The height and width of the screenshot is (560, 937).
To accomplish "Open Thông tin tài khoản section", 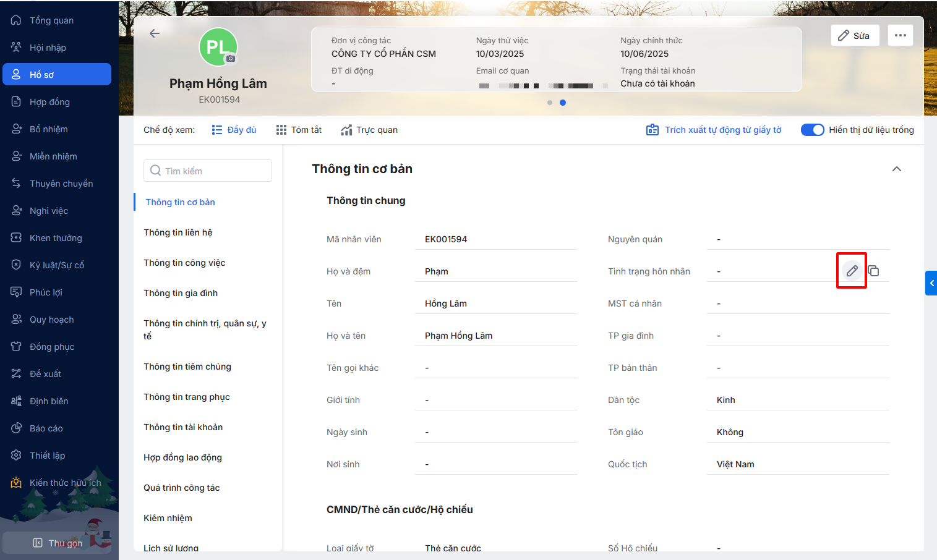I will tap(183, 427).
